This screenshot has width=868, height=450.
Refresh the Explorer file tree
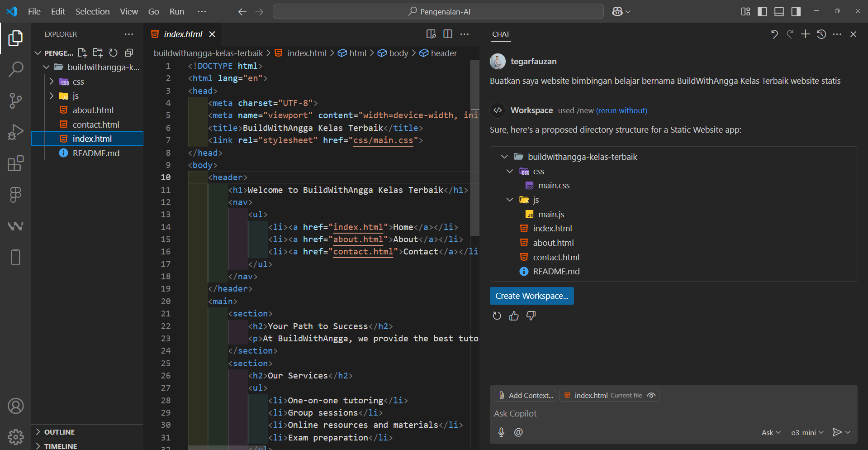click(113, 53)
